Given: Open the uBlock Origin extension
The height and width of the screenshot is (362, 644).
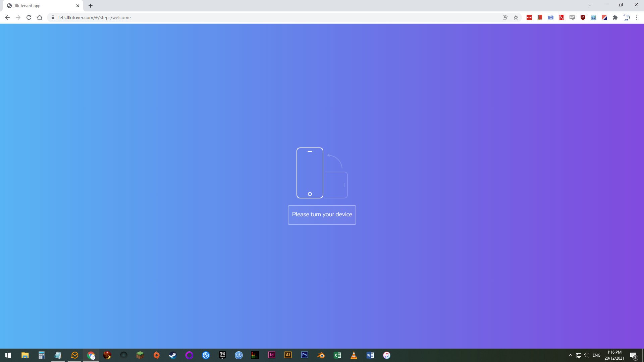Looking at the screenshot, I should (583, 17).
